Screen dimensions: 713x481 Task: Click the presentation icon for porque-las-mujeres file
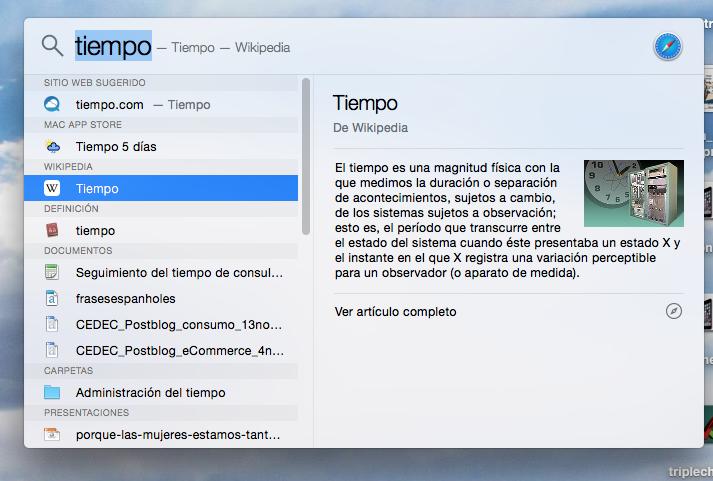(x=53, y=435)
